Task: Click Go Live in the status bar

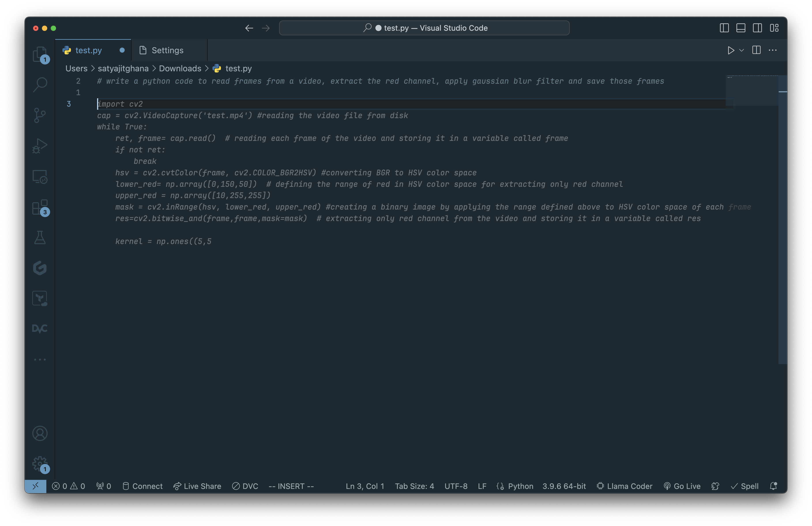Action: pyautogui.click(x=682, y=486)
